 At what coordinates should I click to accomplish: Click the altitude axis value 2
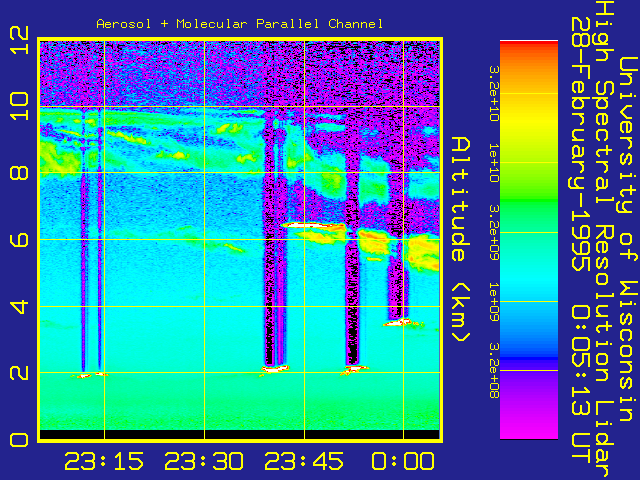[19, 373]
